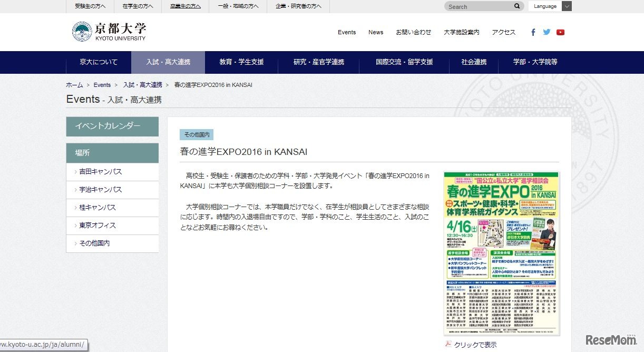Select the 入試・高大連携 navigation tab
644x352 pixels.
tap(168, 62)
